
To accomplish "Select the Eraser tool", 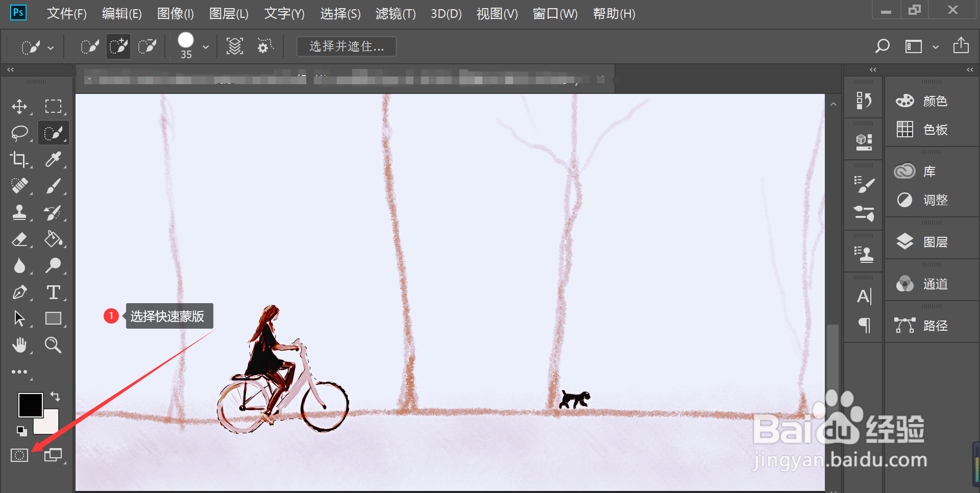I will [x=19, y=239].
